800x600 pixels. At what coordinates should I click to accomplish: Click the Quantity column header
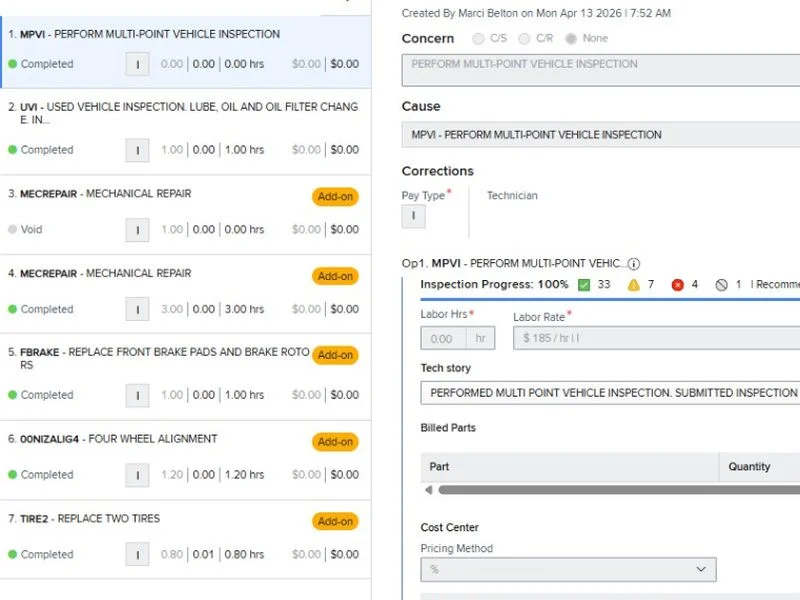(x=749, y=467)
